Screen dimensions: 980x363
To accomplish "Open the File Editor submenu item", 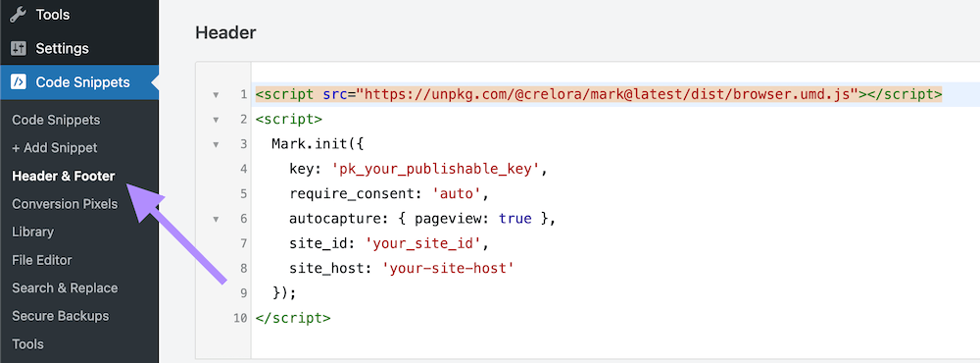I will 42,260.
